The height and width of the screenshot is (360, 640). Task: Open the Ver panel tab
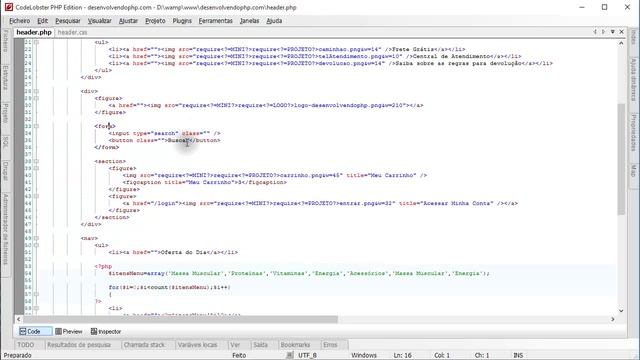[235, 345]
